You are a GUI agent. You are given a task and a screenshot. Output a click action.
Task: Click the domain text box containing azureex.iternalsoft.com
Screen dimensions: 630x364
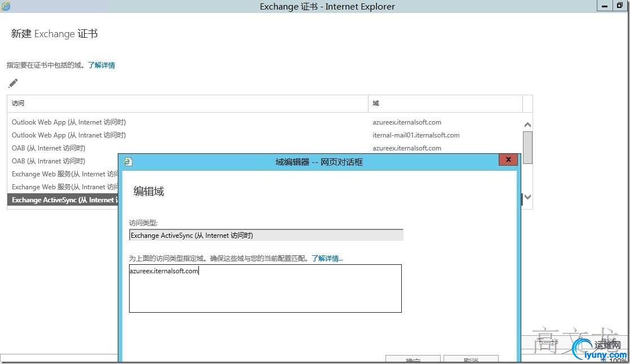265,288
